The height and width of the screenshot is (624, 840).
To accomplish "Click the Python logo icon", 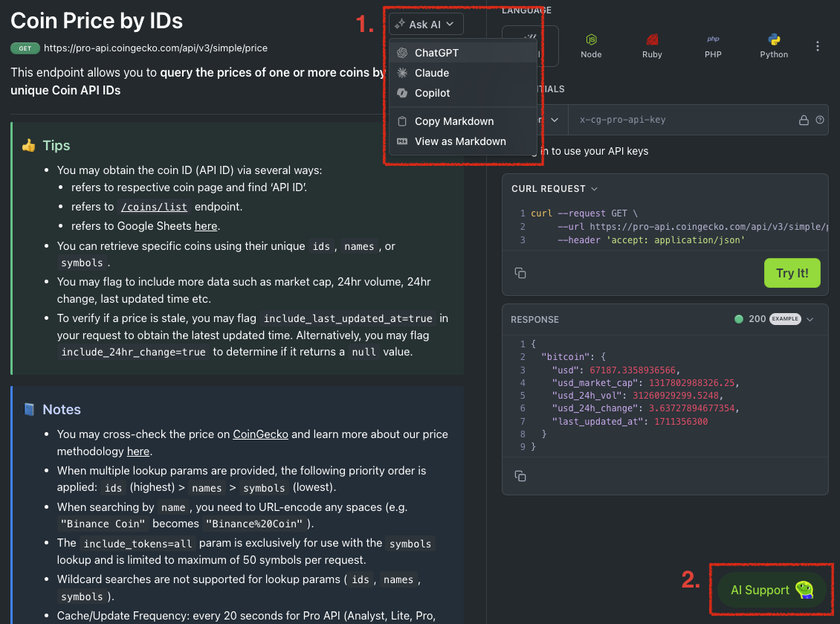I will tap(774, 39).
